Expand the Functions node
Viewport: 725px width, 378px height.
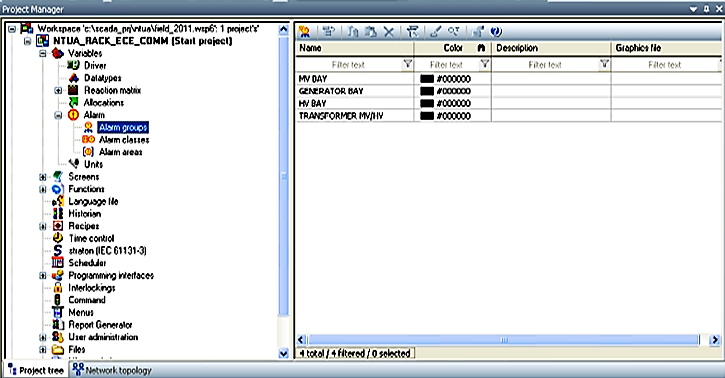[43, 189]
